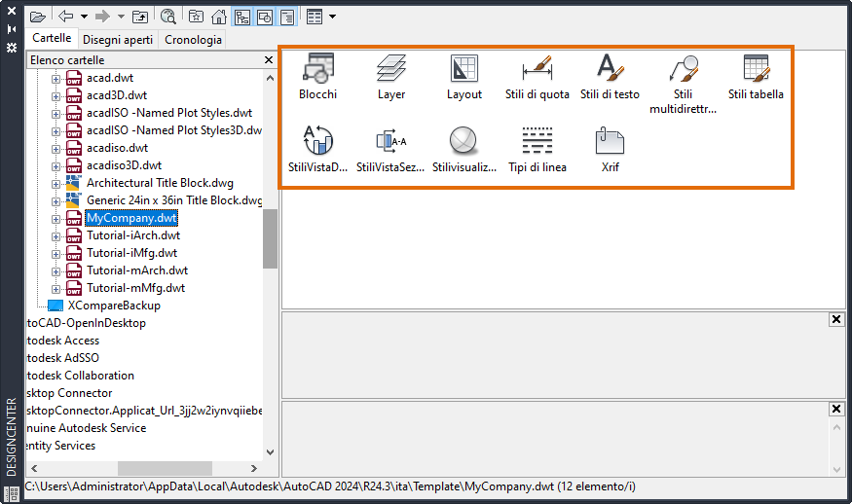Click the icon below DESIGNCENTER title
This screenshot has height=504, width=852.
(x=12, y=493)
